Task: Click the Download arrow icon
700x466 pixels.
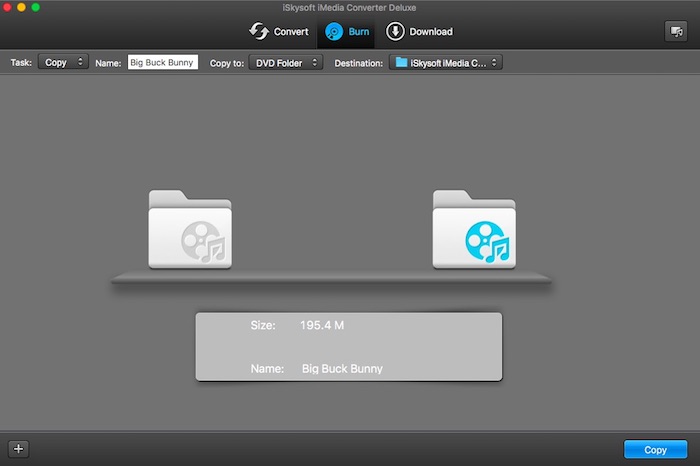Action: [x=394, y=32]
